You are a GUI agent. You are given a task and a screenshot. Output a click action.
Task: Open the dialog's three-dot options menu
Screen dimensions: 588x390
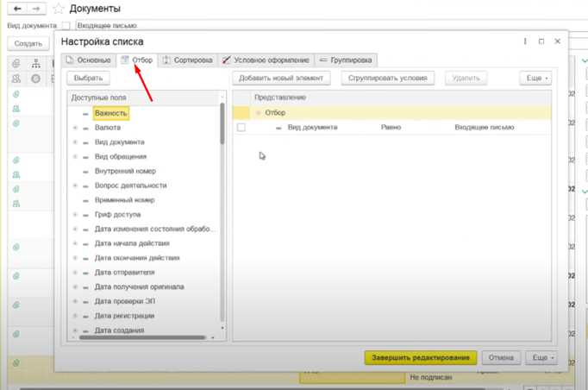tap(525, 41)
